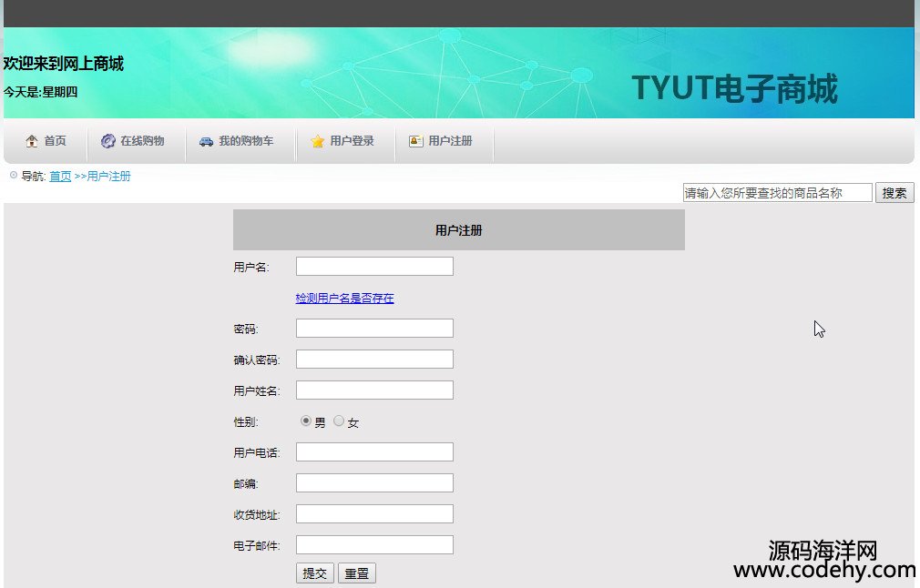Click the 用户注册 form heading
The width and height of the screenshot is (920, 588).
click(459, 230)
